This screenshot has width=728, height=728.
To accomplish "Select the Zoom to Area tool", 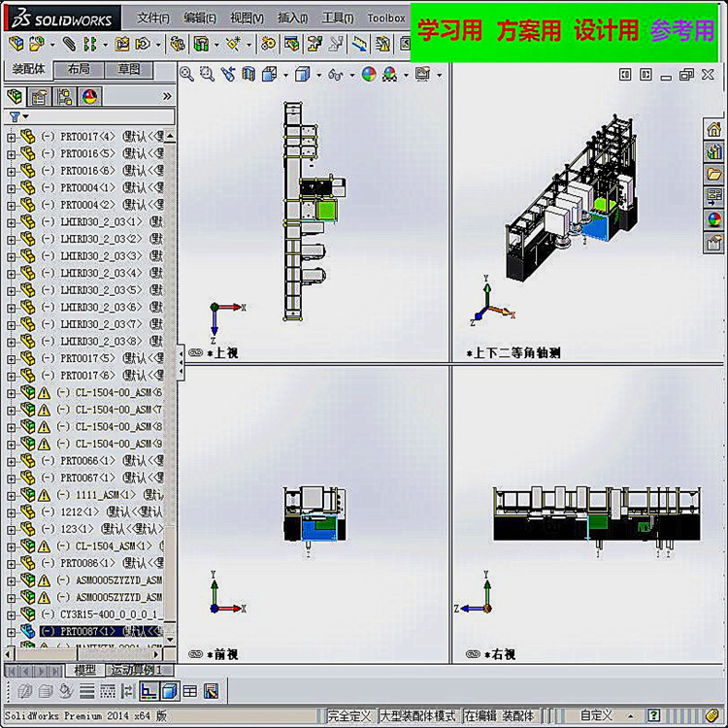I will pos(207,75).
